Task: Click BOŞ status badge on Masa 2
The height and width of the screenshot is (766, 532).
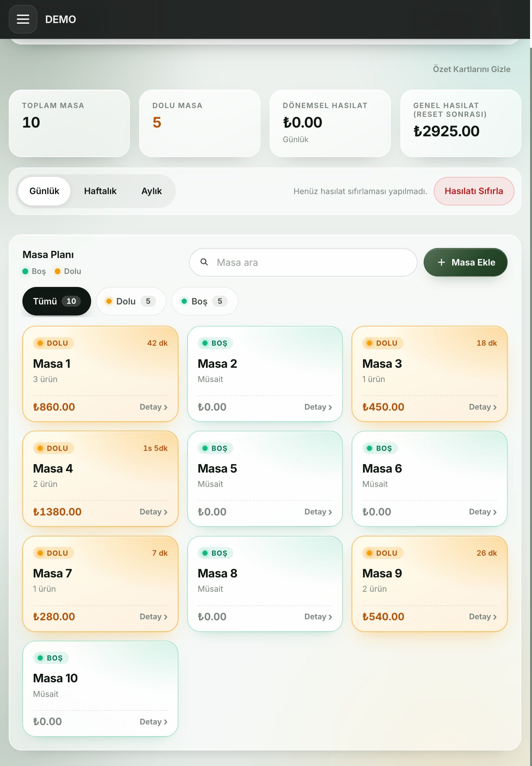Action: tap(215, 343)
